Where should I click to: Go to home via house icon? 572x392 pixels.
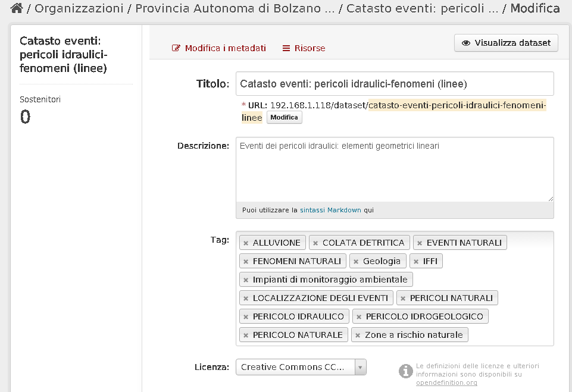coord(17,8)
